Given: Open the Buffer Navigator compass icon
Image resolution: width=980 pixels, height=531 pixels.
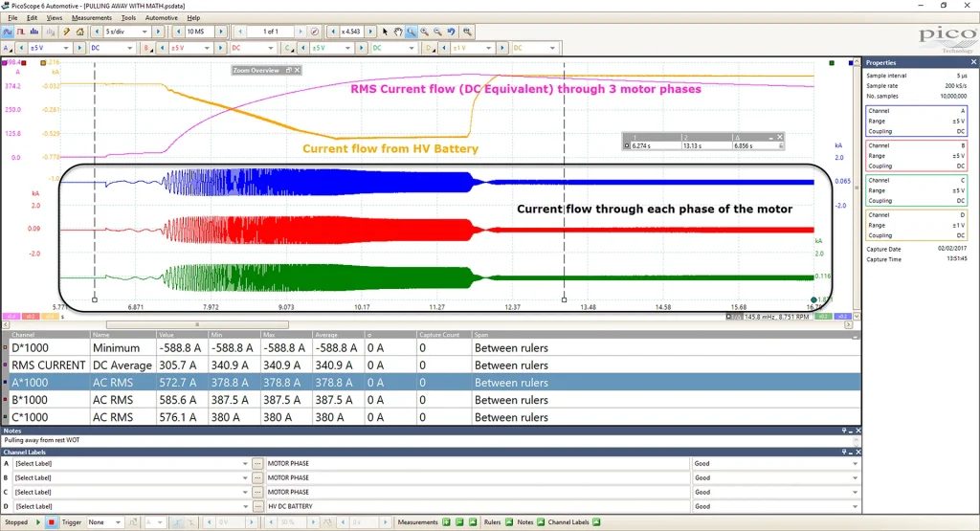Looking at the screenshot, I should 315,32.
